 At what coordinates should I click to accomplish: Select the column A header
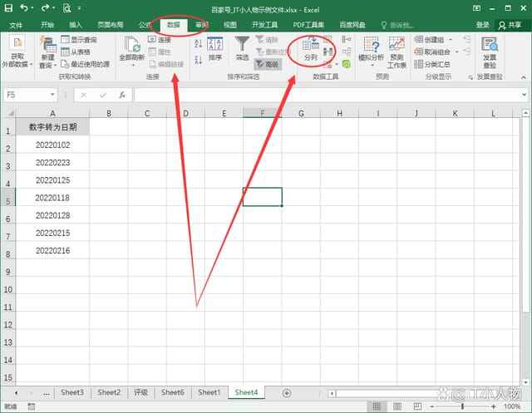click(52, 113)
